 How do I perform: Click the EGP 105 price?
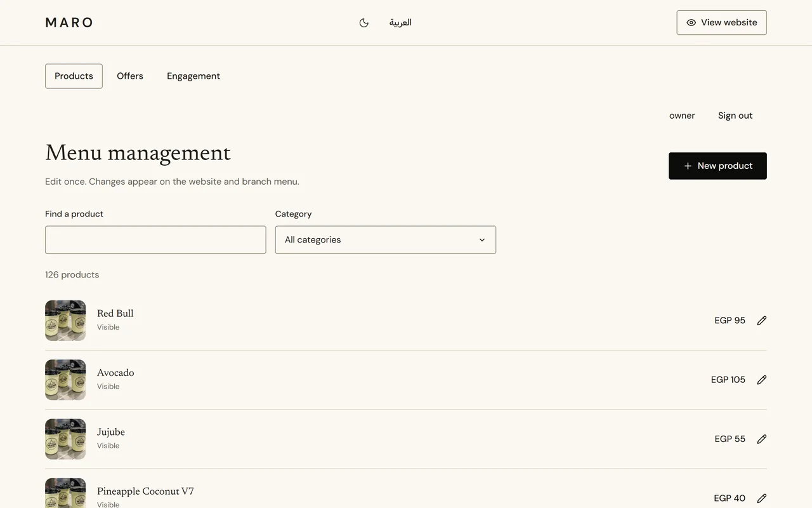(x=728, y=380)
